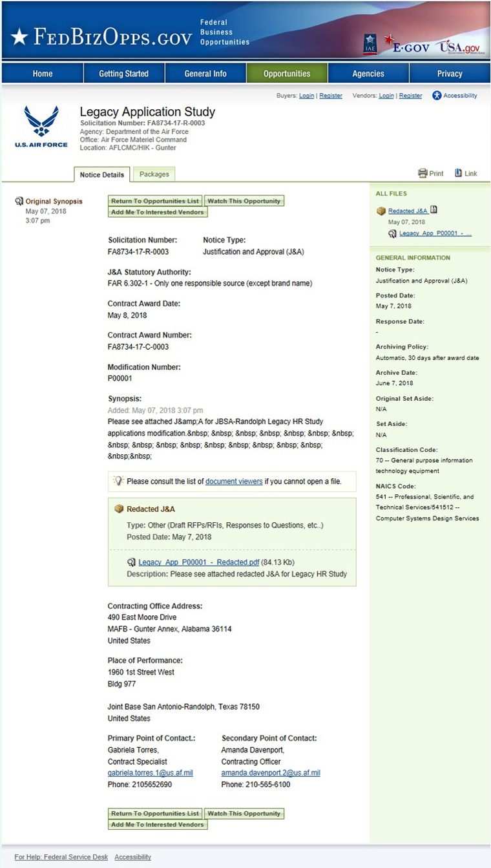Open the Opportunities menu
The width and height of the screenshot is (491, 868).
click(287, 74)
